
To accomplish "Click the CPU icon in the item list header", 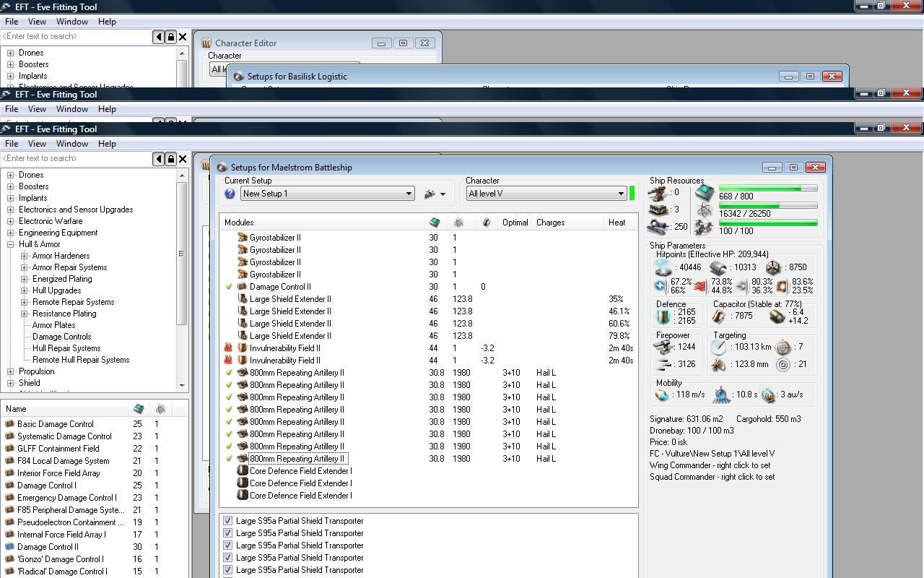I will [139, 409].
